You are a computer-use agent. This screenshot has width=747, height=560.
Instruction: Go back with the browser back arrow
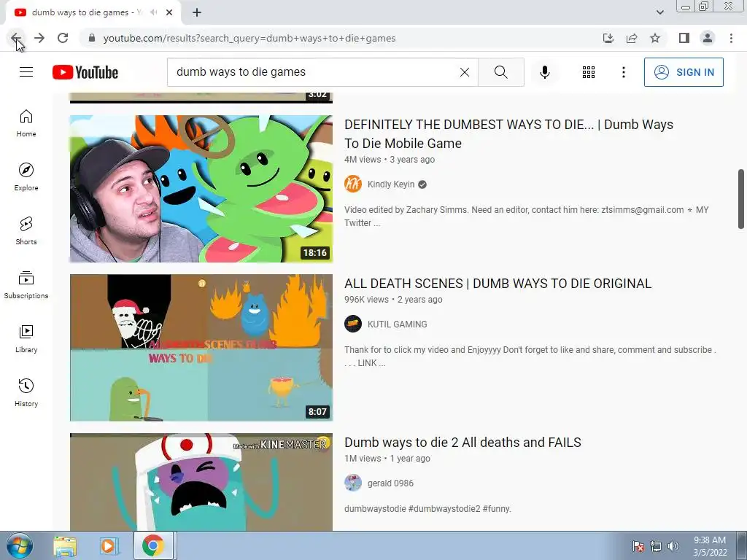pos(16,38)
